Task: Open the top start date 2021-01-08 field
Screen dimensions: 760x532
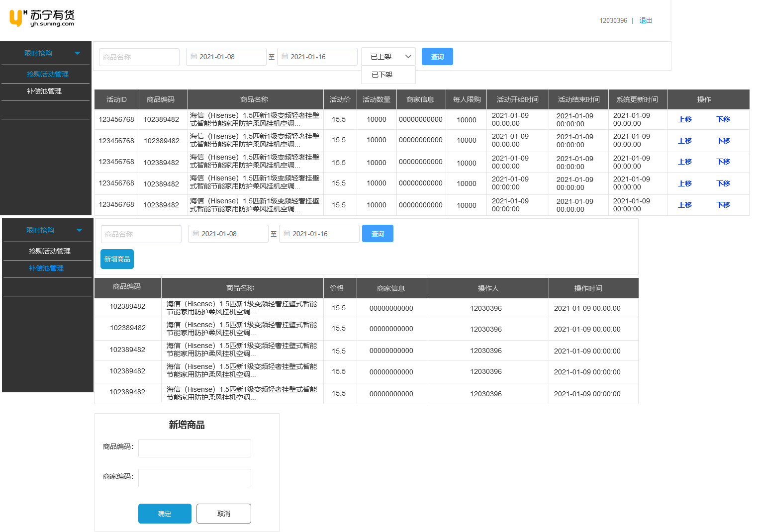Action: [x=226, y=57]
